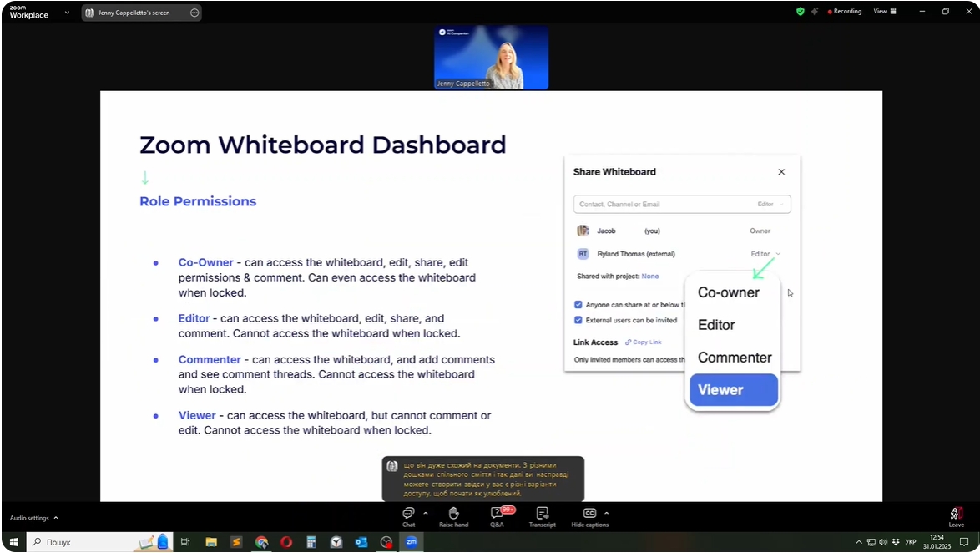Toggle 'Anyone can share' checkbox
This screenshot has width=980, height=553.
[x=578, y=305]
